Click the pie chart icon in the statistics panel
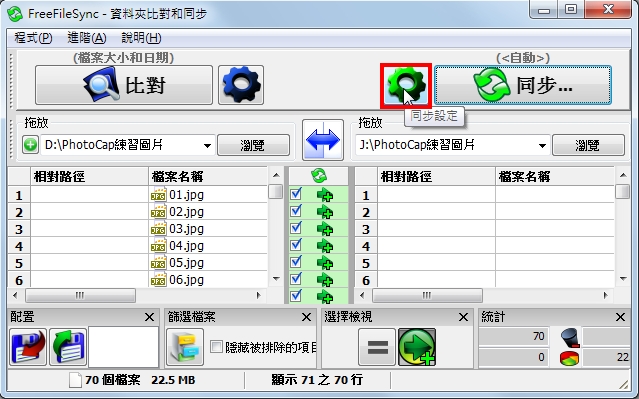Image resolution: width=639 pixels, height=399 pixels. point(570,358)
